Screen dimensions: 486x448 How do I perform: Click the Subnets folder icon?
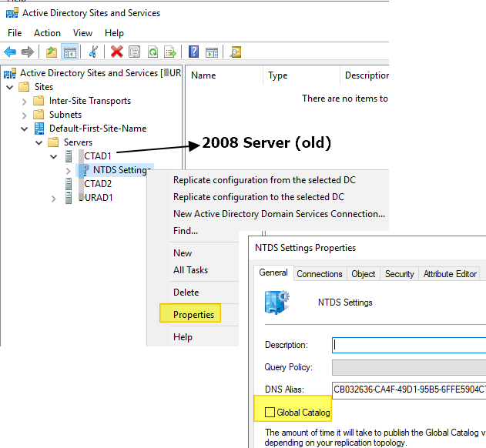39,115
